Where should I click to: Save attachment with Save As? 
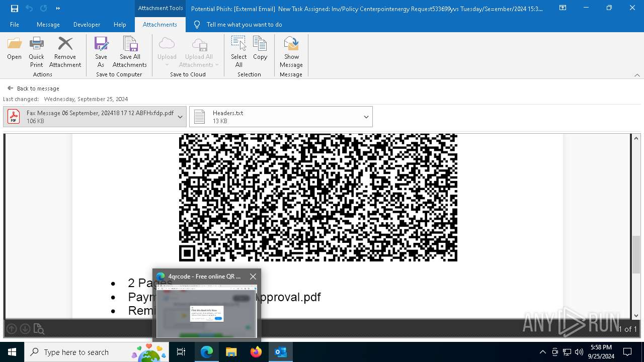tap(101, 52)
